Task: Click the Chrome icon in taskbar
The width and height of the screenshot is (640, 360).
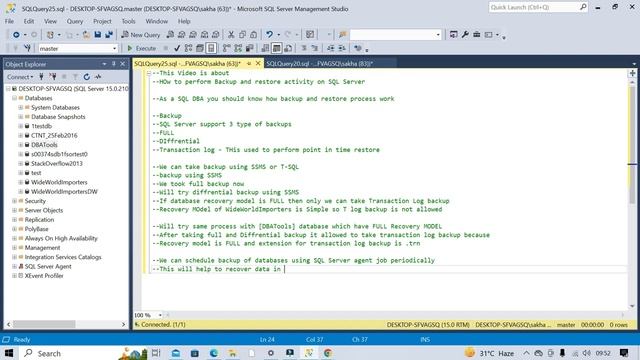Action: (x=328, y=353)
